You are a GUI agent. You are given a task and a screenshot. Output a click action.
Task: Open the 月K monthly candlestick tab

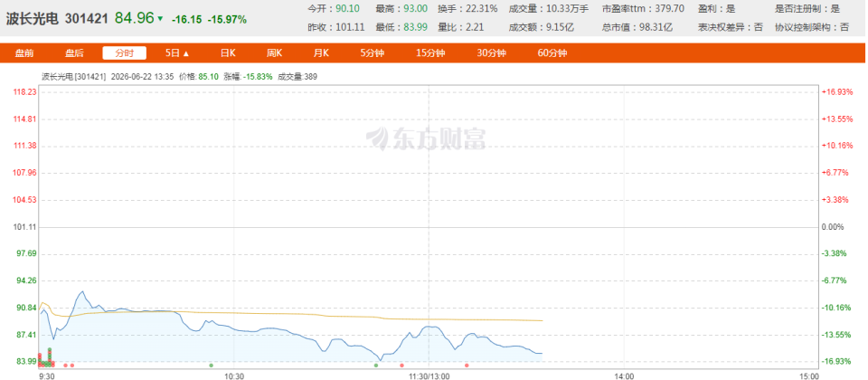click(x=321, y=53)
